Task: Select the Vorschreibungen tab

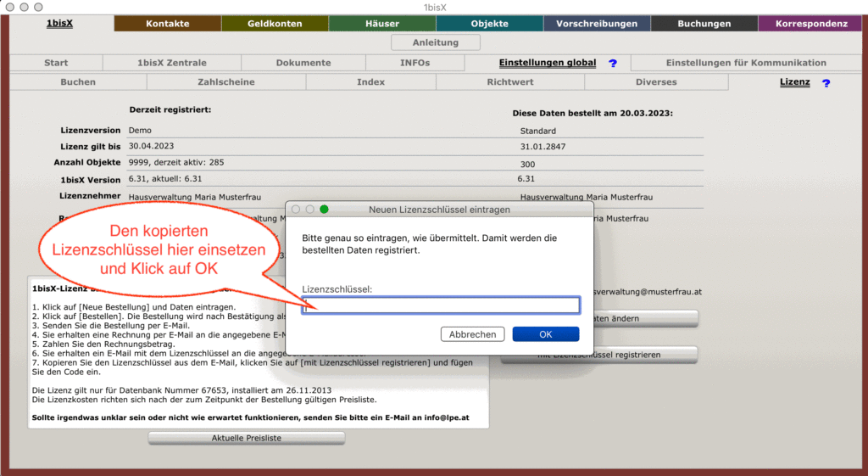Action: [597, 24]
